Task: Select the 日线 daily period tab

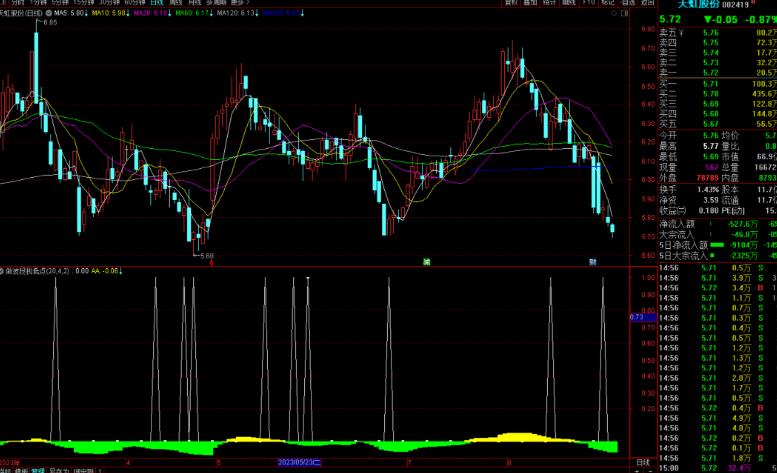Action: point(157,2)
